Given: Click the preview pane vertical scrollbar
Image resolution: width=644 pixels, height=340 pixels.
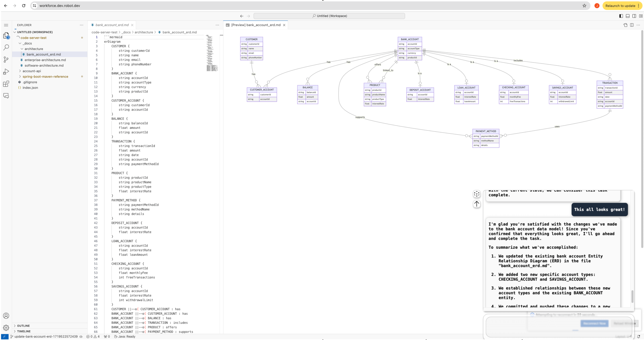Looking at the screenshot, I should [x=642, y=139].
